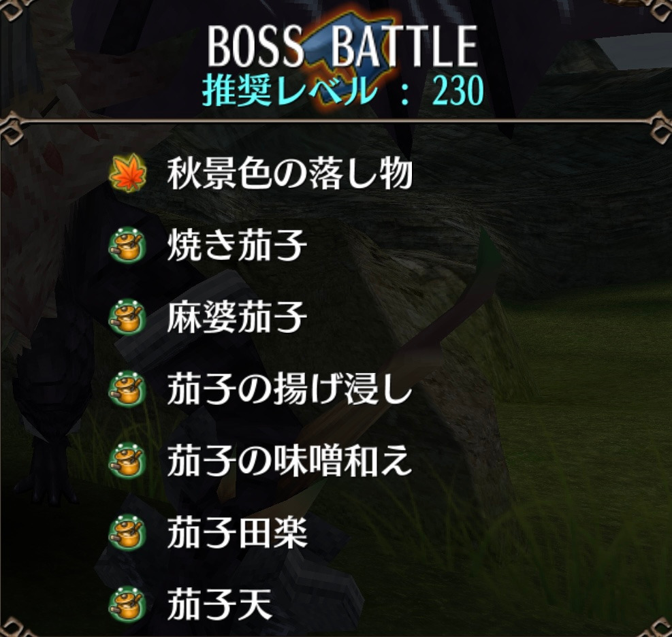The height and width of the screenshot is (637, 672).
Task: Click the pot icon next to 焼き茄子
Action: 127,245
